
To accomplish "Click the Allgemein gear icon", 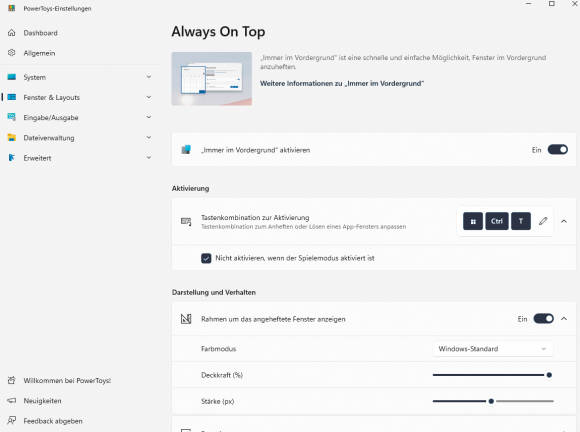I will pyautogui.click(x=12, y=53).
